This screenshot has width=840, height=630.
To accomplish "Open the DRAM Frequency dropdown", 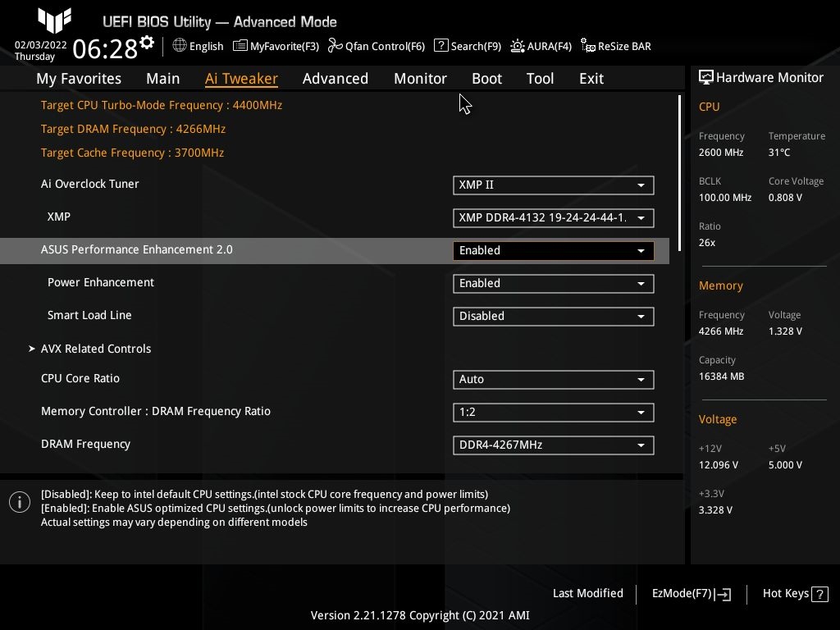I will (x=554, y=445).
